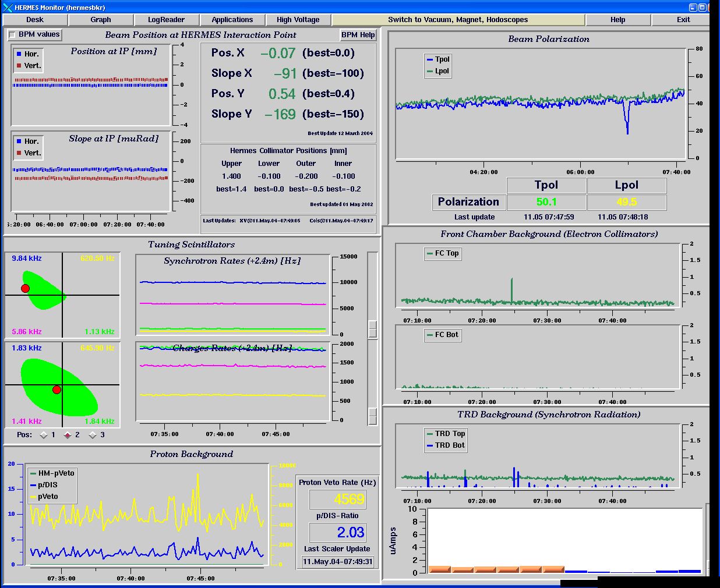Click the TRD Bot legend entry
Image resolution: width=720 pixels, height=588 pixels.
[x=446, y=445]
